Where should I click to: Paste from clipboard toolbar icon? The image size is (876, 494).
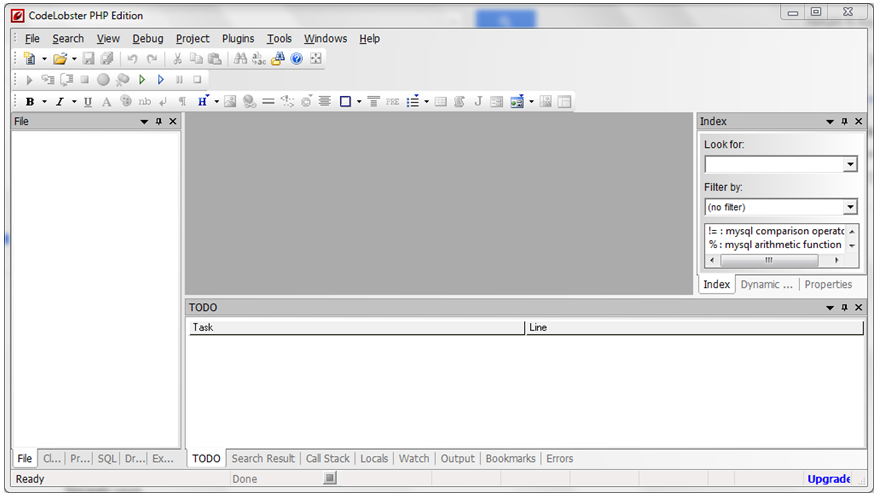215,59
